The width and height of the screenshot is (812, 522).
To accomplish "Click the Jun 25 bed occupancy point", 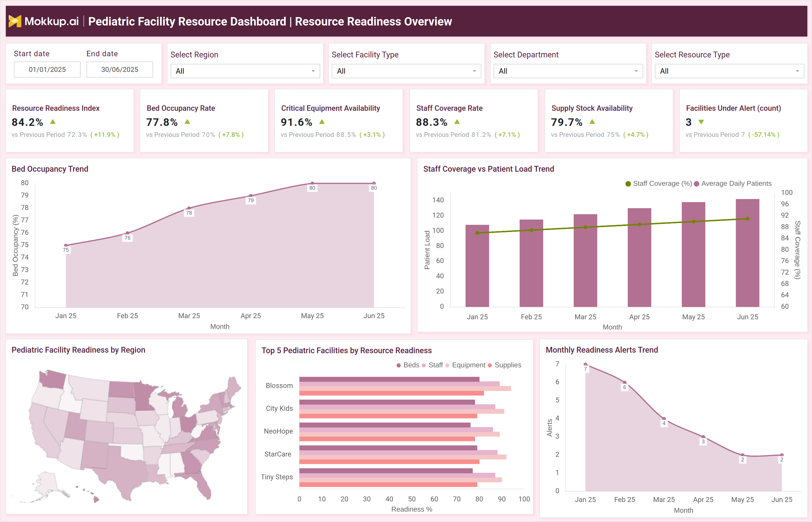I will (374, 183).
